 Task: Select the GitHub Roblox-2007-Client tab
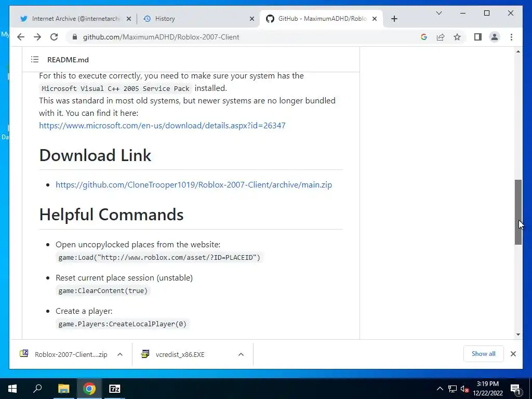[321, 19]
